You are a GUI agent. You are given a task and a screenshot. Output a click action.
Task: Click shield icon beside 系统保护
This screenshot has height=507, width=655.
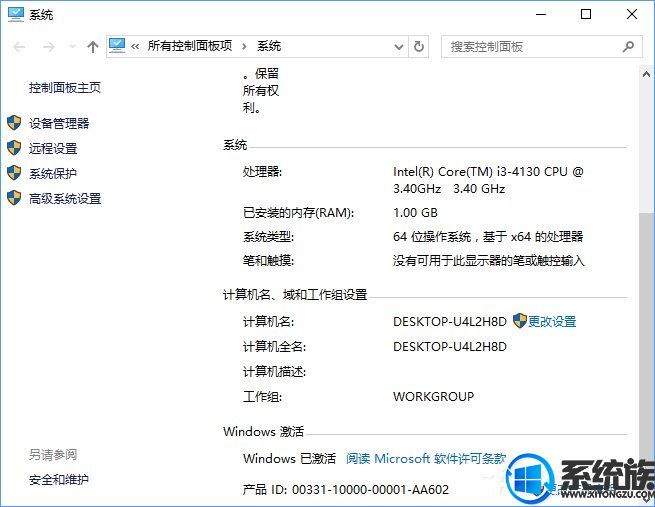click(x=14, y=173)
